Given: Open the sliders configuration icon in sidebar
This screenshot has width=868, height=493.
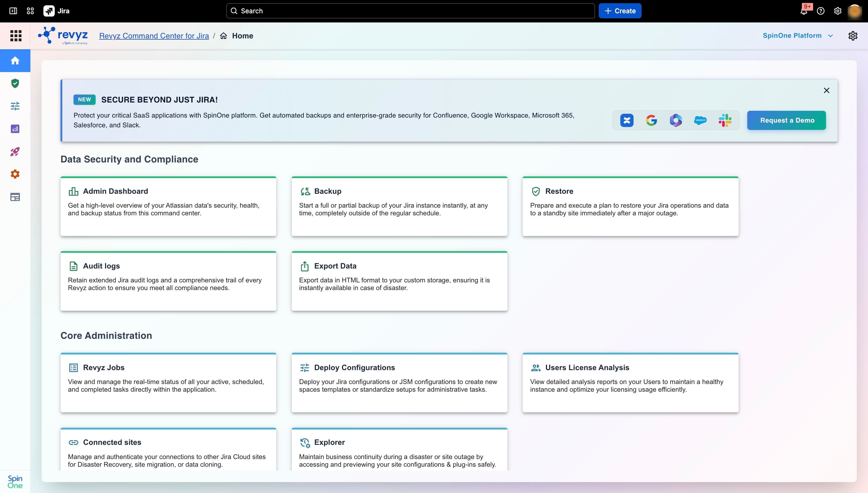Looking at the screenshot, I should [15, 106].
